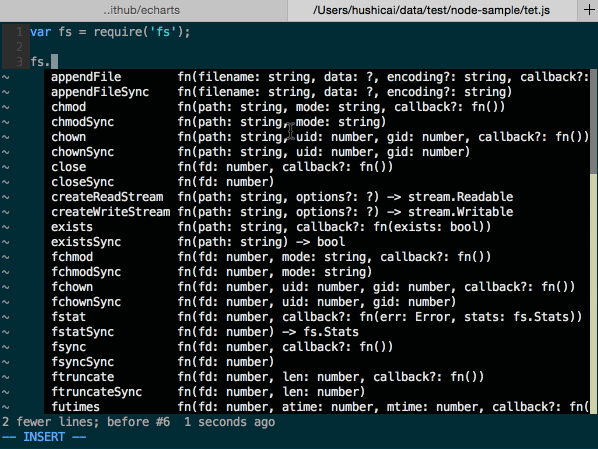Click the '2 fewer lines' status message
598x449 pixels.
(138, 422)
